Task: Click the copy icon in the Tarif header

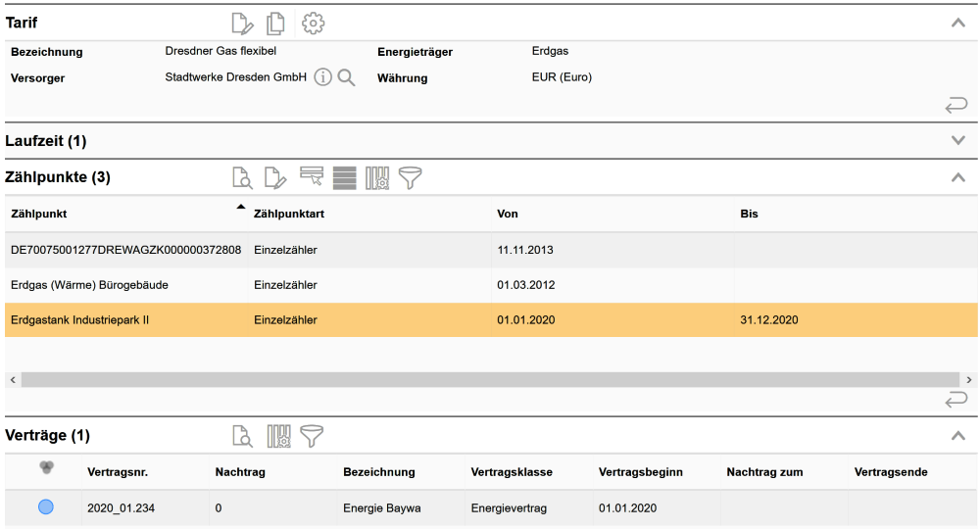Action: click(276, 23)
